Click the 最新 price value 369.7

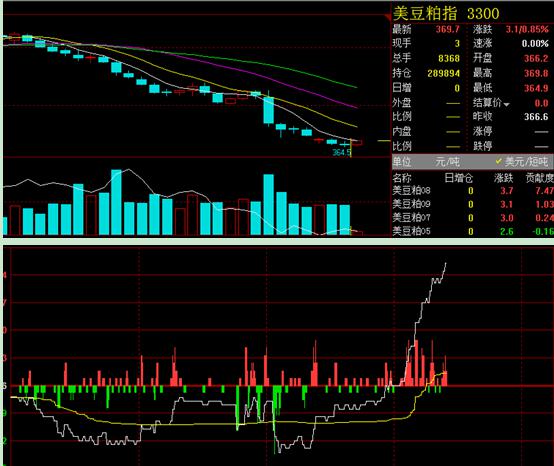coord(448,29)
